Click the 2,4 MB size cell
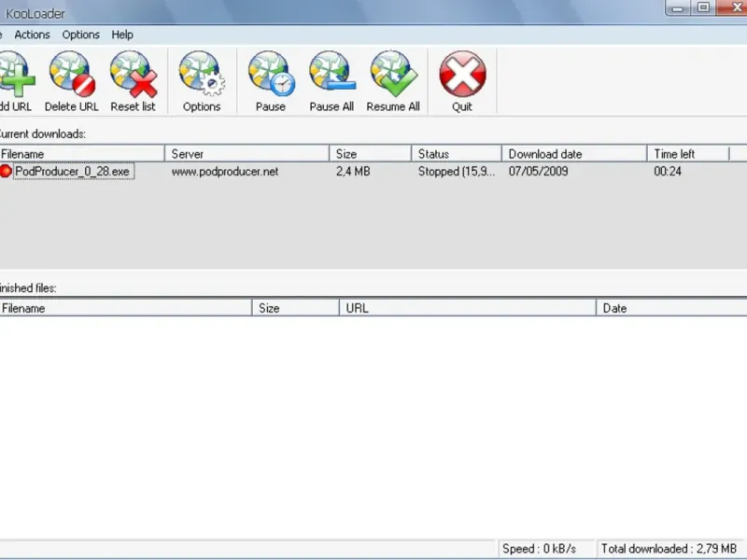The height and width of the screenshot is (560, 747). click(353, 172)
